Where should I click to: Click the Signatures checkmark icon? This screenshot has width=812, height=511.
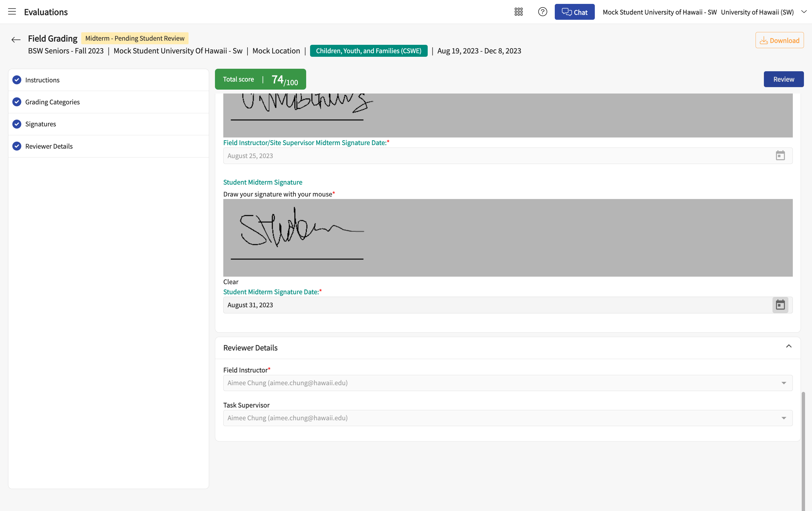pos(17,124)
